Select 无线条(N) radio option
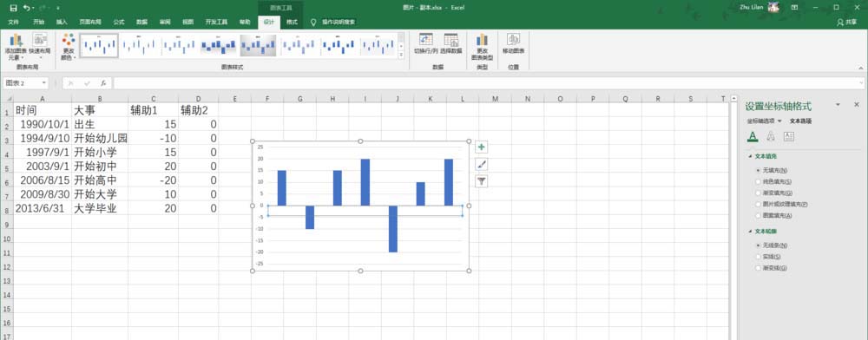The width and height of the screenshot is (868, 340). pyautogui.click(x=758, y=245)
